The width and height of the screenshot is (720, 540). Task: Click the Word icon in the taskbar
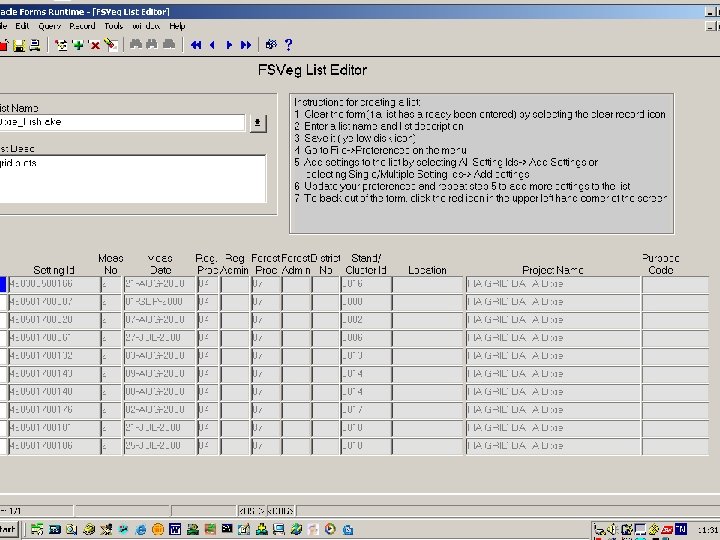point(175,529)
